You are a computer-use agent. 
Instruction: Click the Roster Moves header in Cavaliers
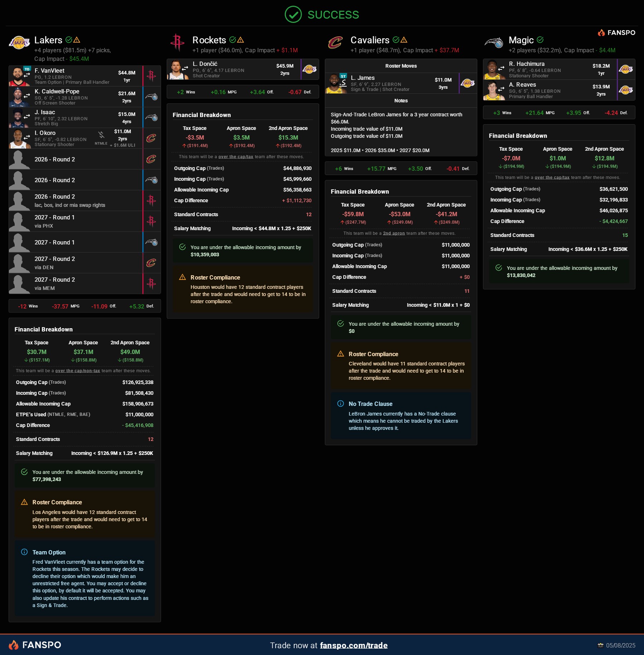(x=401, y=66)
